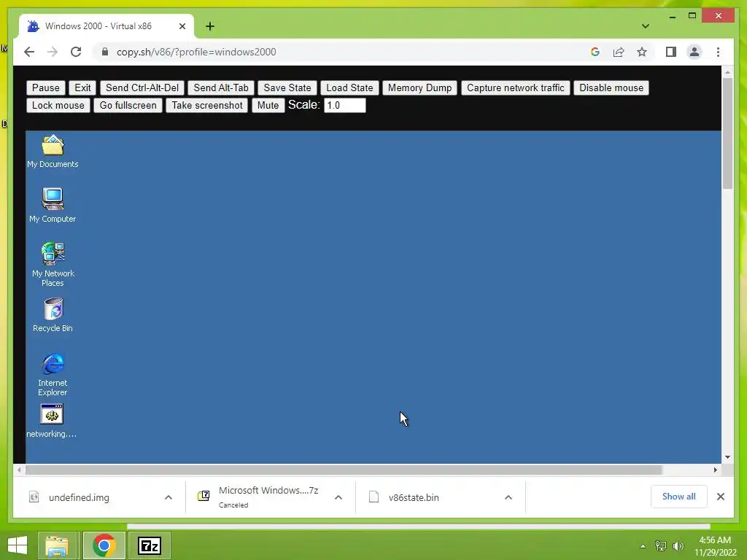Click the address bar URL

coord(196,52)
